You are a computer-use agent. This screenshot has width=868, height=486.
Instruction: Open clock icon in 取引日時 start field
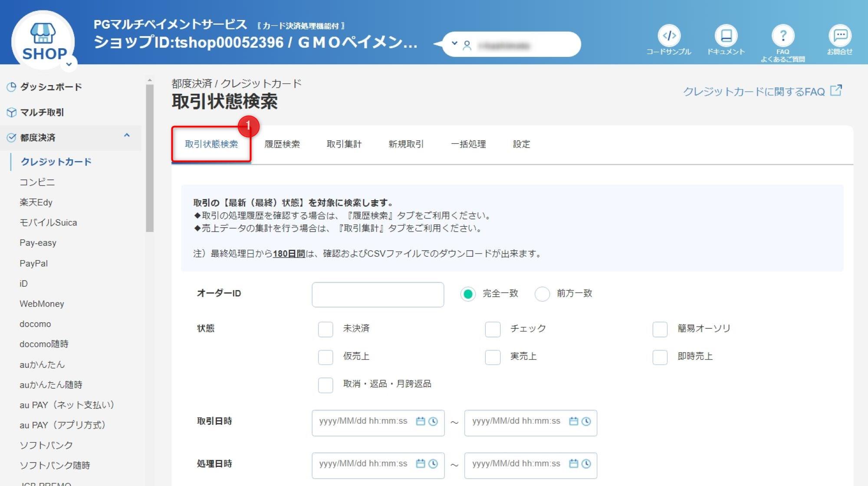tap(433, 421)
